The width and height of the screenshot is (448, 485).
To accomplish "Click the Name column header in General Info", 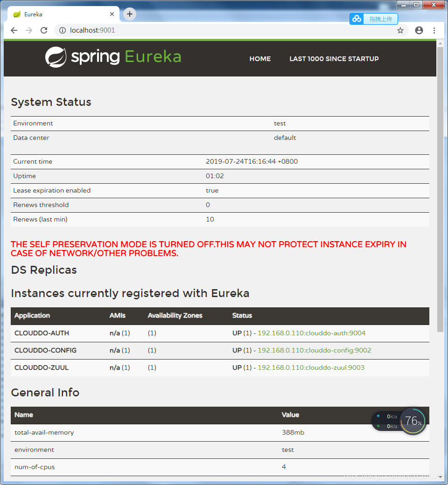I will click(x=24, y=415).
